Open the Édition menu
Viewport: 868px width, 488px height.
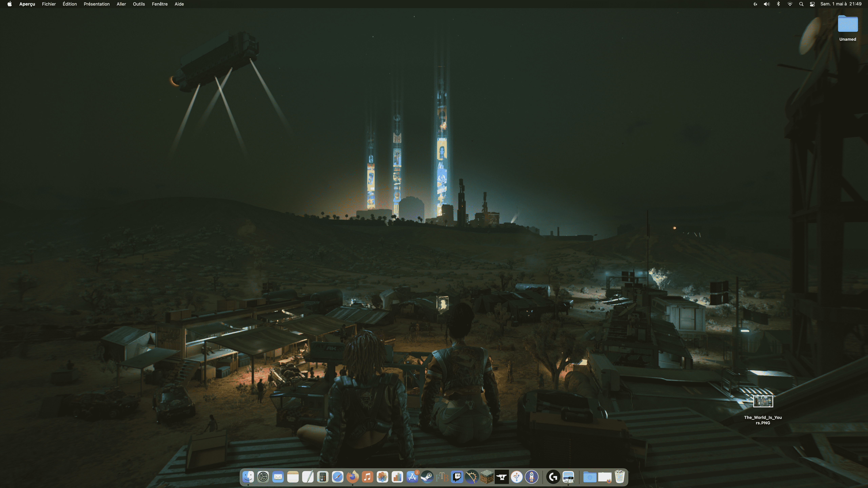(70, 4)
